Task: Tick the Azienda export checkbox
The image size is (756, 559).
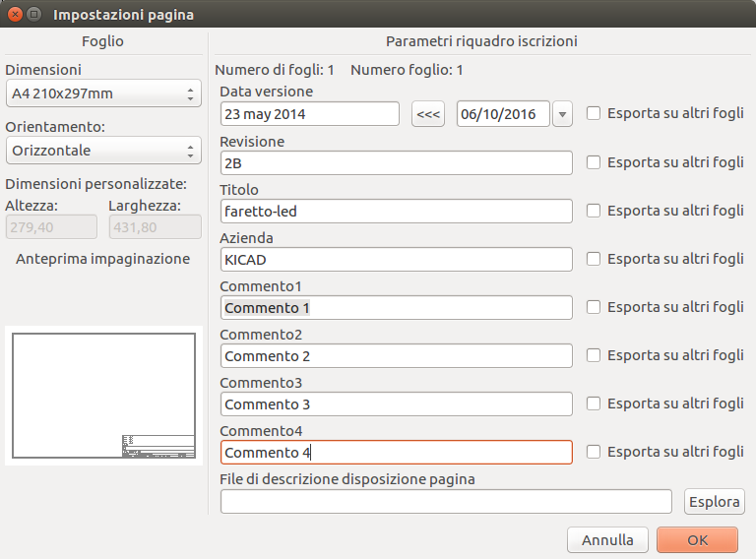Action: [594, 259]
